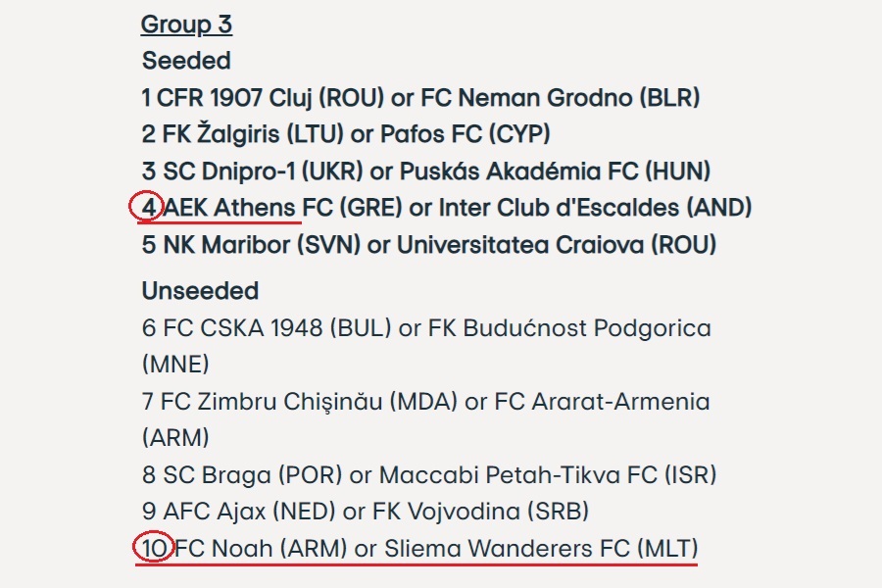Select Puskás Akadémia FC (HUN)
The height and width of the screenshot is (588, 882).
(554, 171)
